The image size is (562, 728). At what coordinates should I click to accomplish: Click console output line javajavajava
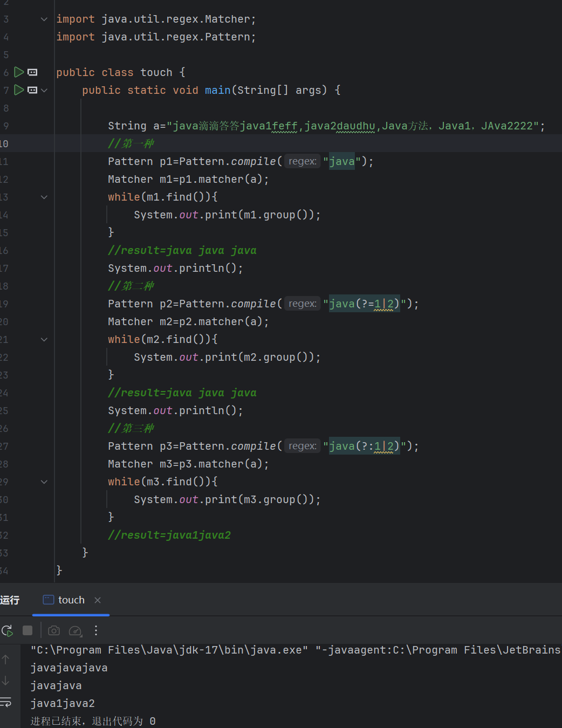click(69, 668)
